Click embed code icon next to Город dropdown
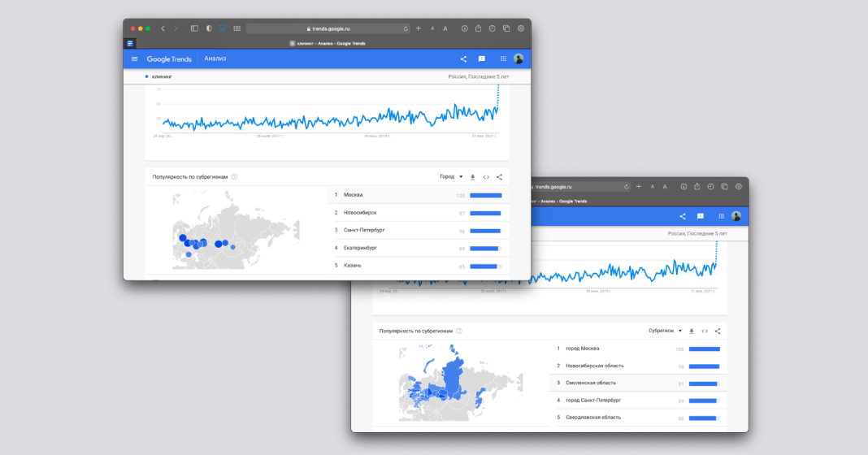Viewport: 868px width, 455px height. (x=486, y=177)
